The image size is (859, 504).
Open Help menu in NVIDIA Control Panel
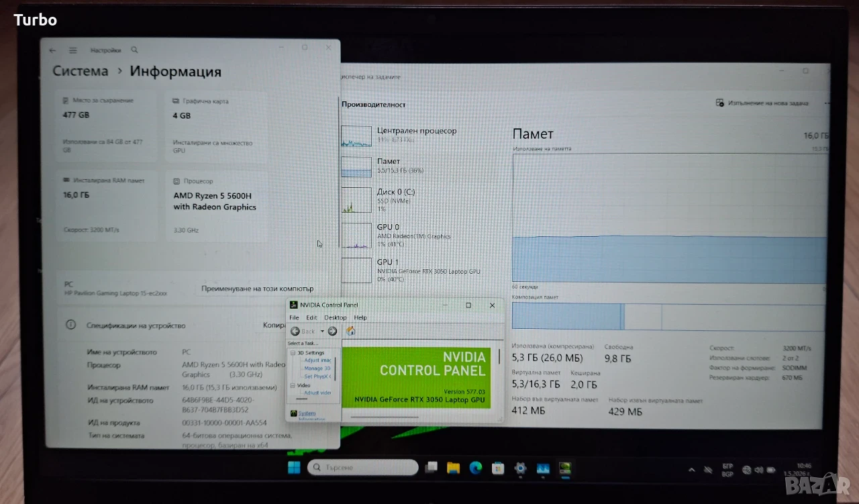360,317
